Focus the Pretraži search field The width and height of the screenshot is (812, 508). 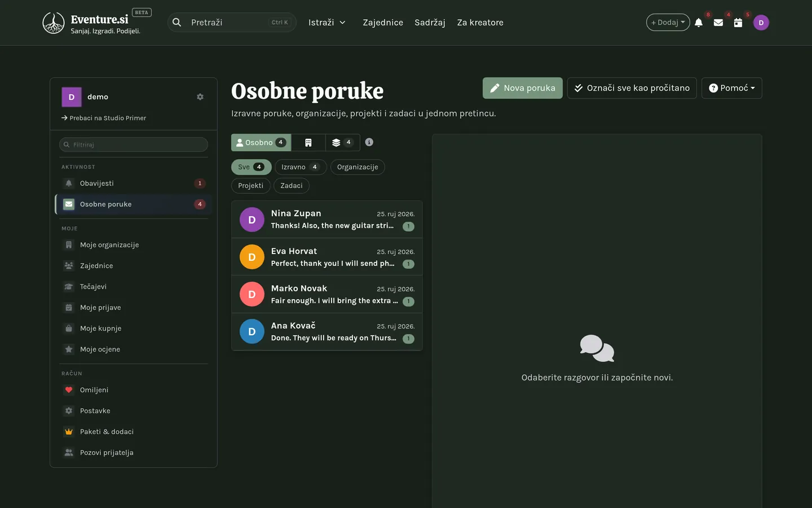point(232,23)
